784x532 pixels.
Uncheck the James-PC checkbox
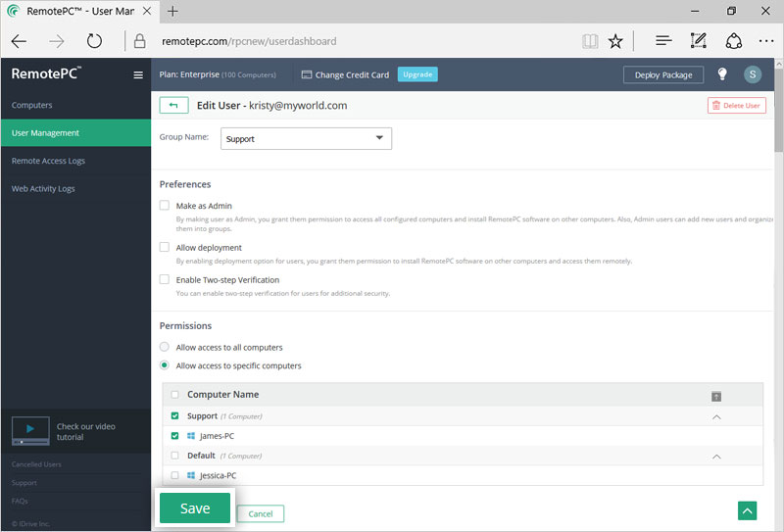174,436
